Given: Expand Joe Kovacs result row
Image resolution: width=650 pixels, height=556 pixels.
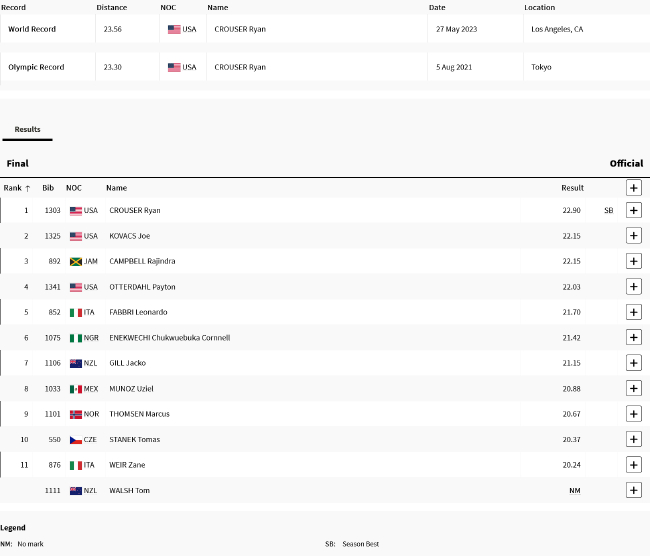Looking at the screenshot, I should click(633, 236).
